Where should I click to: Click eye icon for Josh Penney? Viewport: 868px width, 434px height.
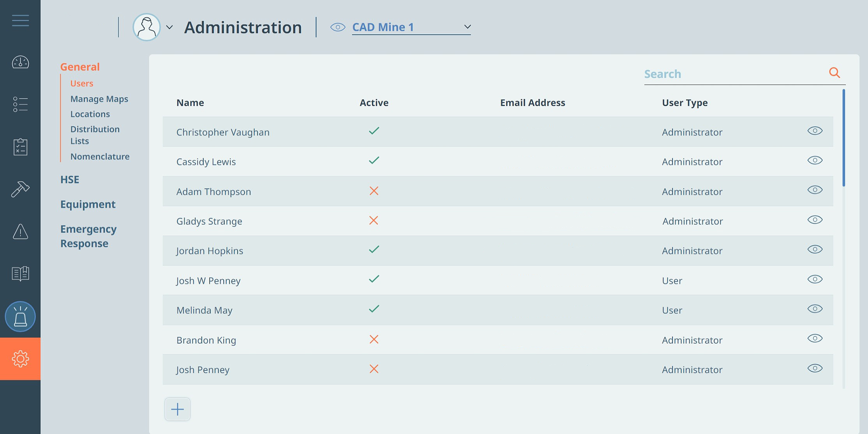[x=815, y=368]
